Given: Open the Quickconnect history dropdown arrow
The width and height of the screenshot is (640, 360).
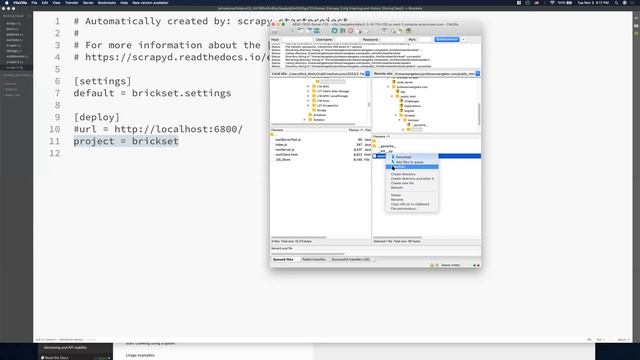Looking at the screenshot, I should [x=463, y=40].
